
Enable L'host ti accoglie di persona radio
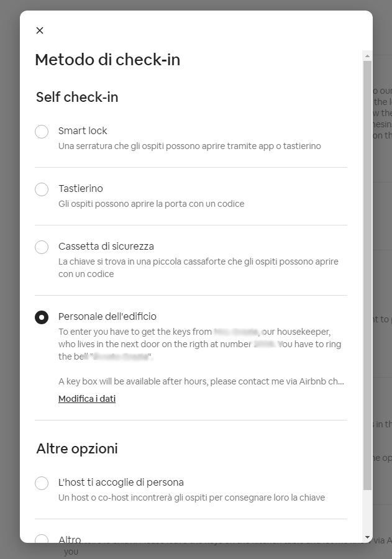(x=42, y=483)
